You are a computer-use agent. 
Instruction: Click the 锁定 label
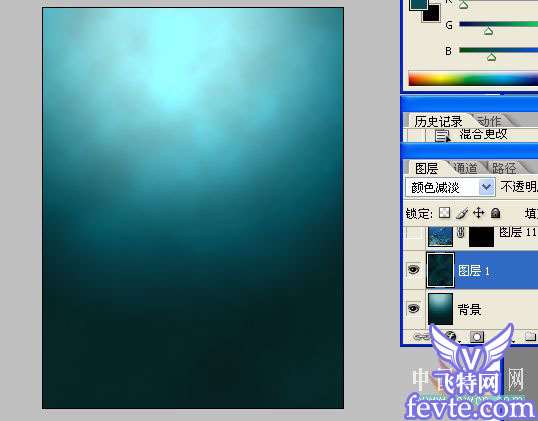[419, 213]
